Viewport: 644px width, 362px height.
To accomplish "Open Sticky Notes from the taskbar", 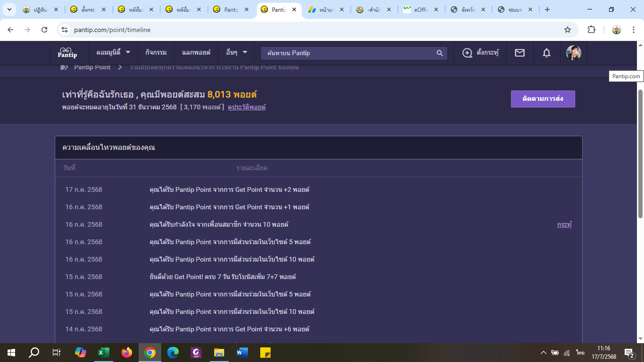I will coord(265,352).
